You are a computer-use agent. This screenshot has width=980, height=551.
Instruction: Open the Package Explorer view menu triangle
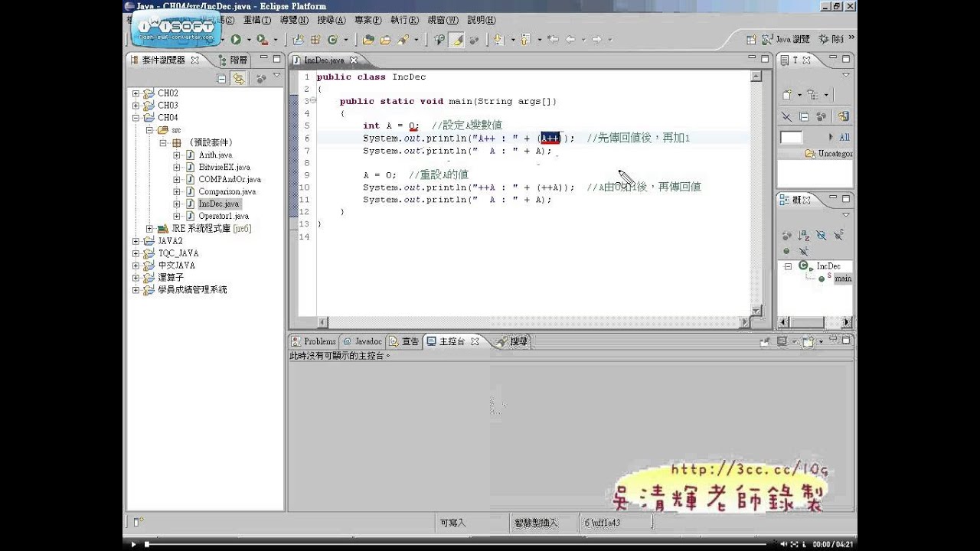coord(277,76)
